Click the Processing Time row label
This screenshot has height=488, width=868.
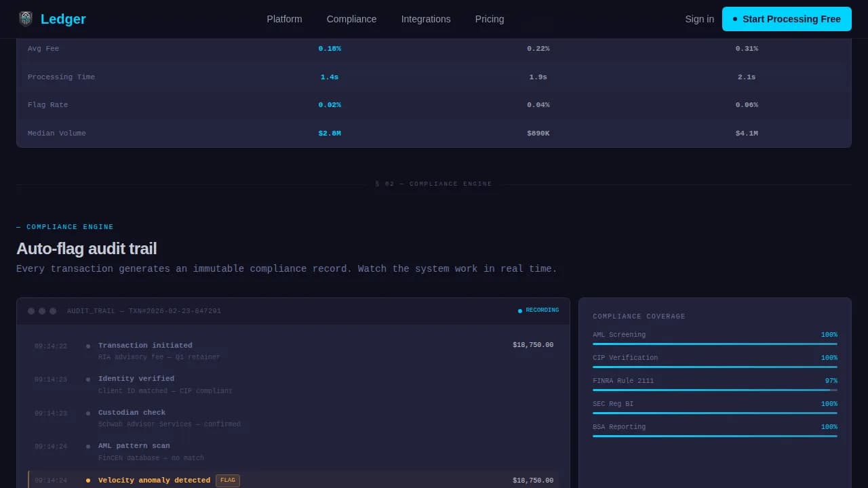coord(61,77)
